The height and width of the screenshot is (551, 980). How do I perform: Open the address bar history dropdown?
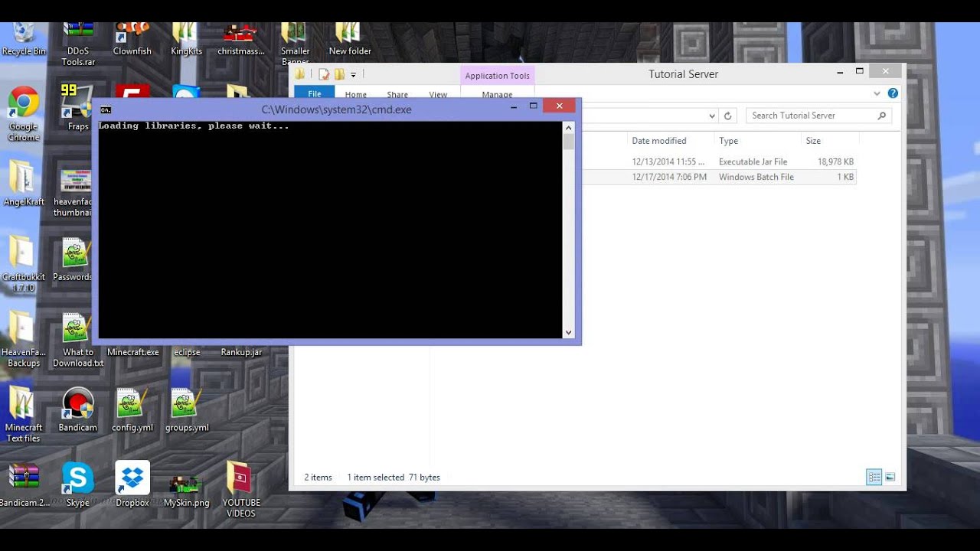pyautogui.click(x=712, y=116)
